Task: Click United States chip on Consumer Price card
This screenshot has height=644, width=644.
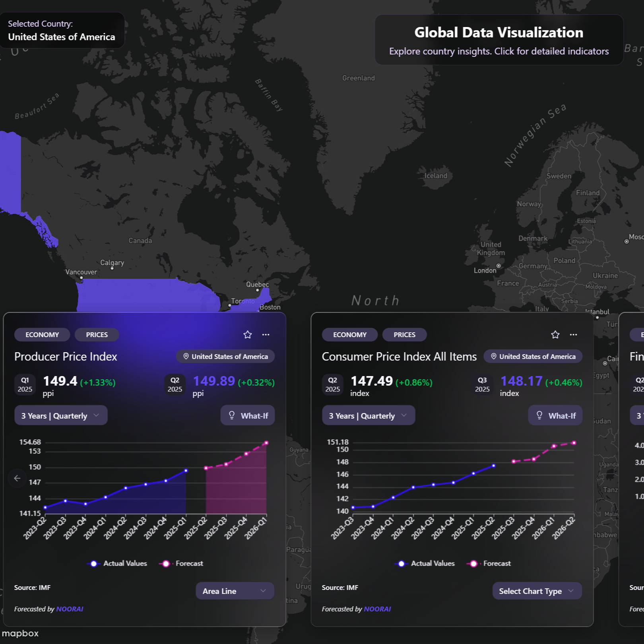Action: (x=533, y=357)
